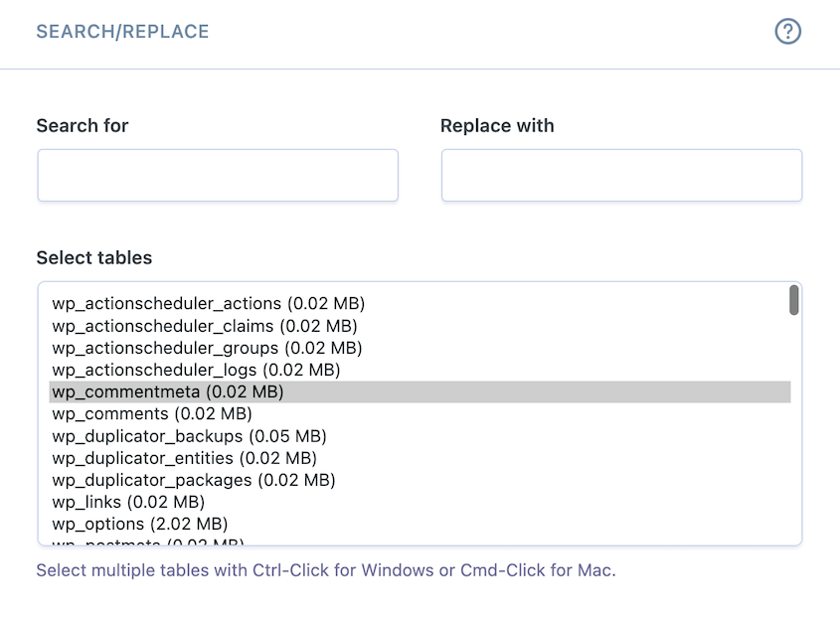The height and width of the screenshot is (620, 840).
Task: Select wp_actionscheduler_actions table
Action: (x=420, y=304)
